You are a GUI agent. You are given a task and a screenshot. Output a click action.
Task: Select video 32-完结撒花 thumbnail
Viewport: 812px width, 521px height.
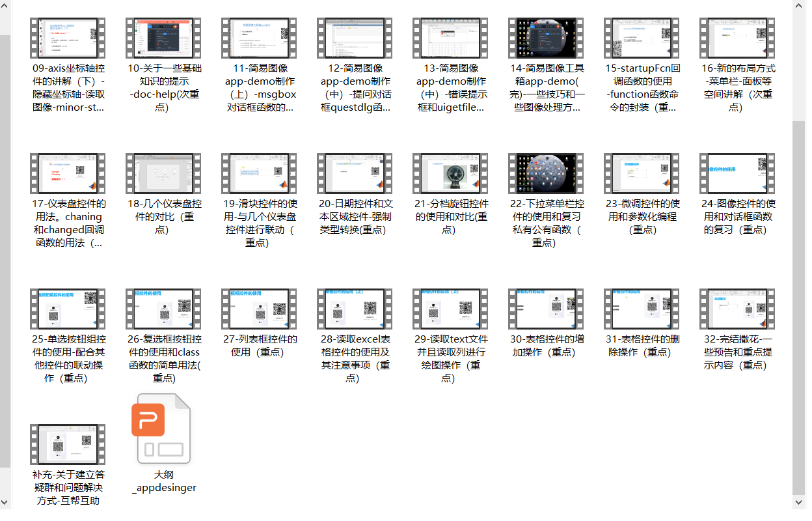[x=737, y=309]
